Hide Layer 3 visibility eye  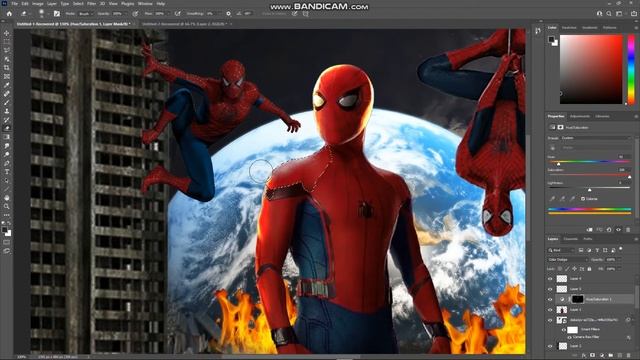pyautogui.click(x=550, y=289)
